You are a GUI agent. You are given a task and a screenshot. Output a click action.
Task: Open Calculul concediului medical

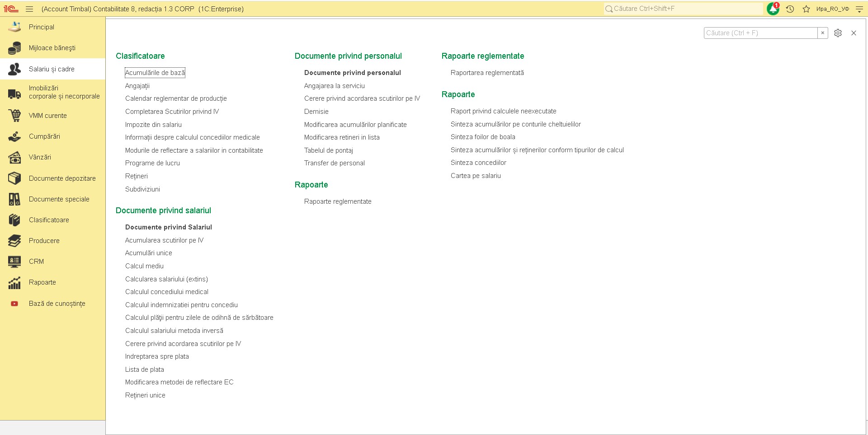pyautogui.click(x=166, y=292)
